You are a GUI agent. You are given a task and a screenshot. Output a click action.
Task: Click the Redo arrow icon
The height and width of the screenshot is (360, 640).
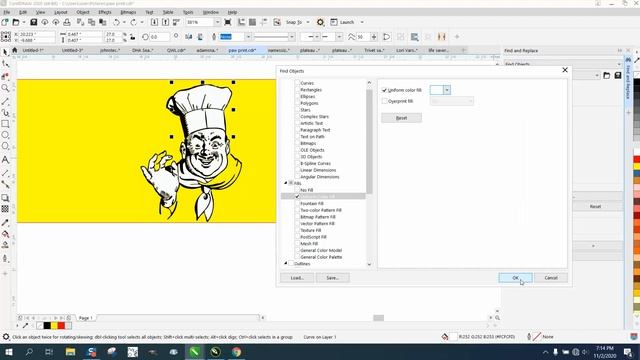coord(133,22)
